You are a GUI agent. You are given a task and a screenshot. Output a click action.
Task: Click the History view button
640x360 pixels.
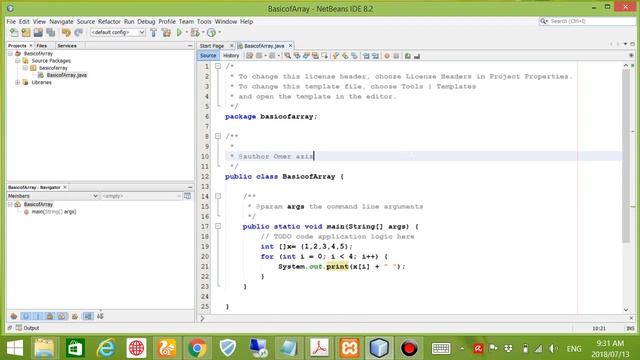(231, 56)
